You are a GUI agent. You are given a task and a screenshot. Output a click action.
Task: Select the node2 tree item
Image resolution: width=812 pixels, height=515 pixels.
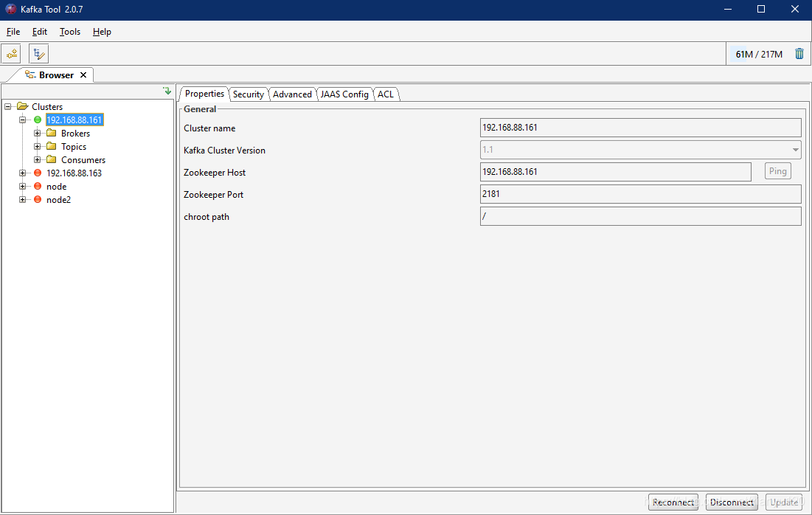[58, 199]
